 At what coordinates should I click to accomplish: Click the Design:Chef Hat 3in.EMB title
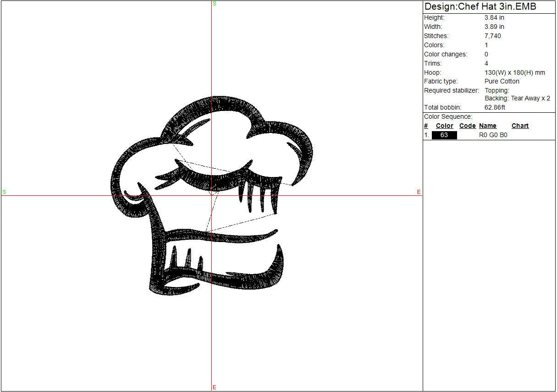pos(480,7)
